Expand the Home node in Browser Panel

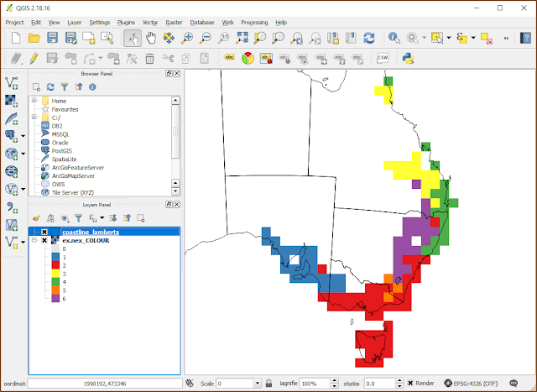click(34, 101)
